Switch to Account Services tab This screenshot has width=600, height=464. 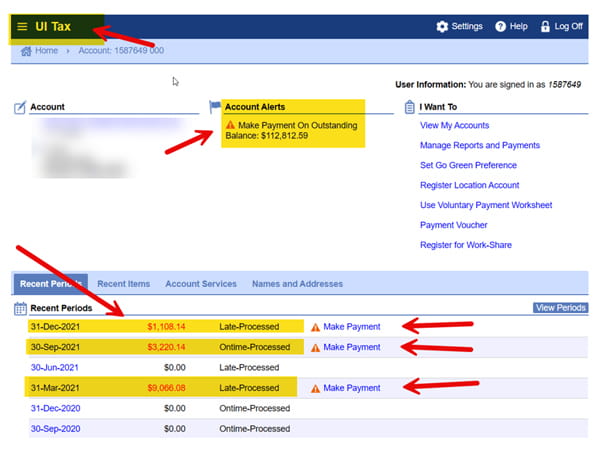(x=201, y=284)
